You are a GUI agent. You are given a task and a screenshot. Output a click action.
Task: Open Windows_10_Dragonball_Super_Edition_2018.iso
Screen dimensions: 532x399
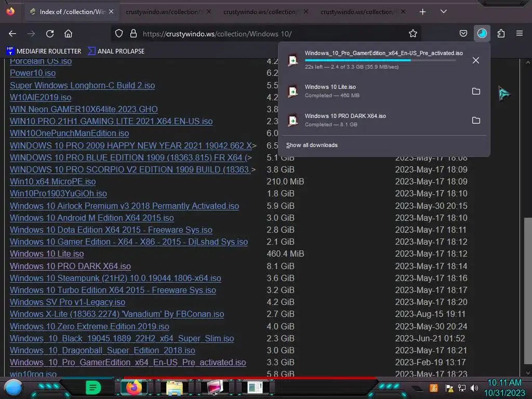(102, 351)
